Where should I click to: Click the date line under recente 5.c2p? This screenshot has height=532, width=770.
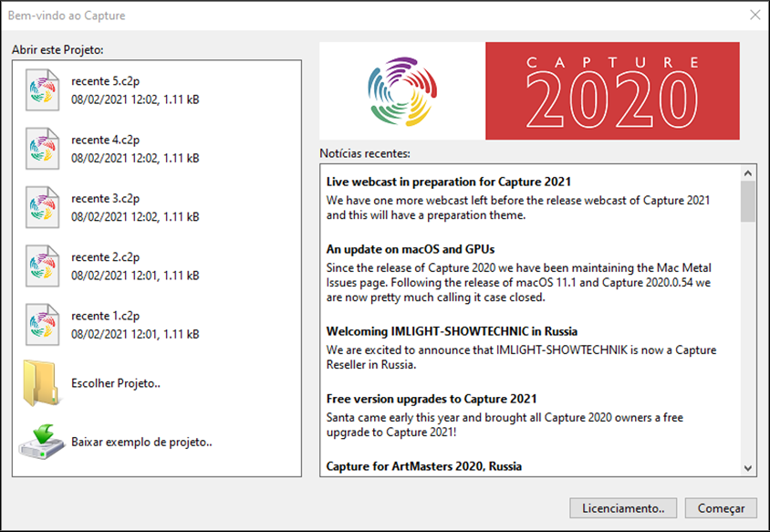pos(136,99)
